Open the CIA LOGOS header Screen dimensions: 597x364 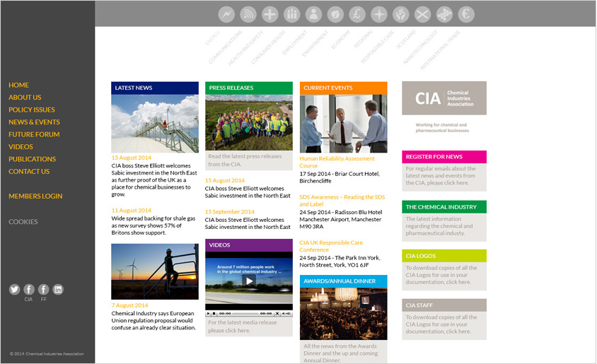[x=444, y=256]
